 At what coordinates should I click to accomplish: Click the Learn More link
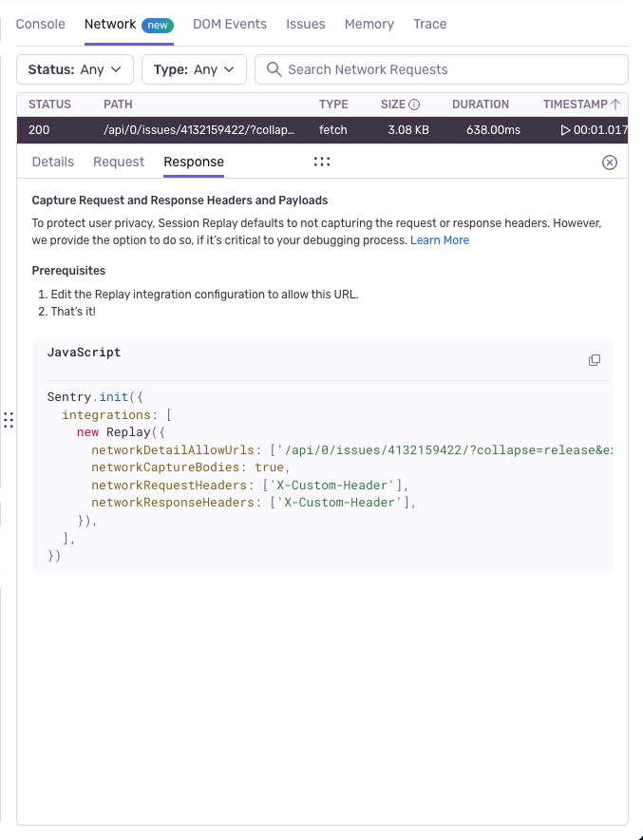(x=440, y=240)
